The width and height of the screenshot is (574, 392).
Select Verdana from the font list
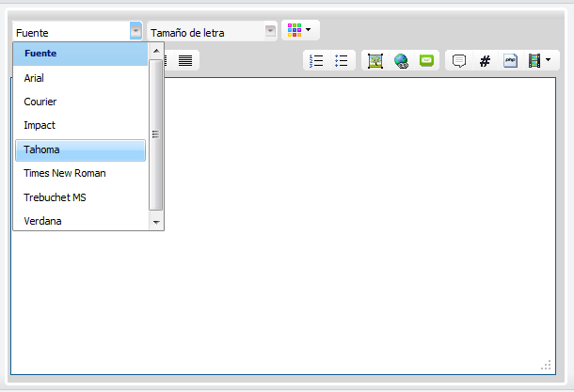click(x=80, y=222)
